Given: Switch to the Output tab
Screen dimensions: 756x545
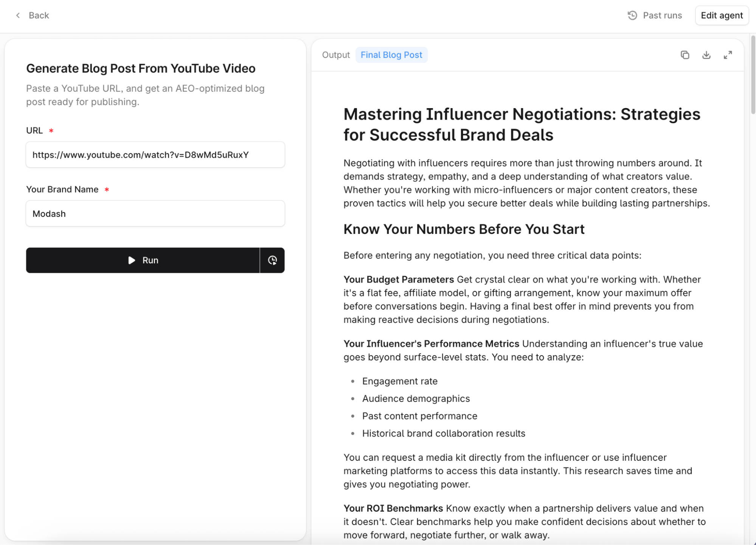Looking at the screenshot, I should (x=335, y=55).
